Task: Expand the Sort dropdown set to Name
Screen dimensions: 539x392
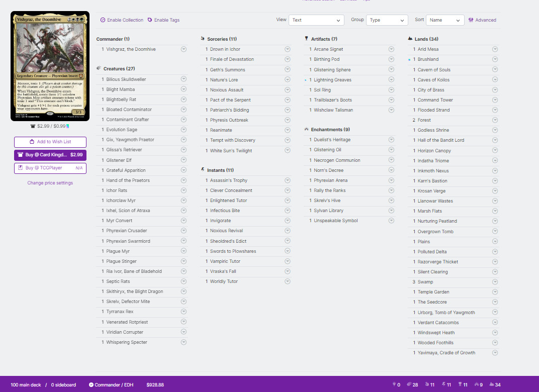Action: click(444, 20)
